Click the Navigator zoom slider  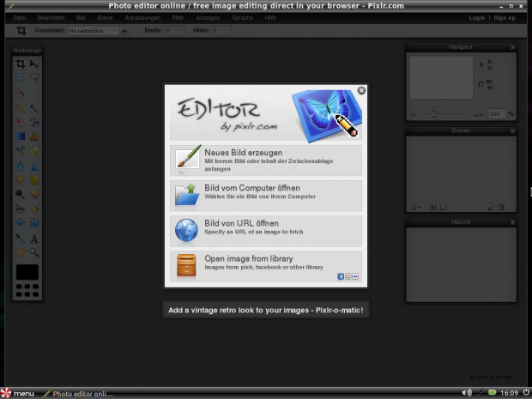pos(434,113)
